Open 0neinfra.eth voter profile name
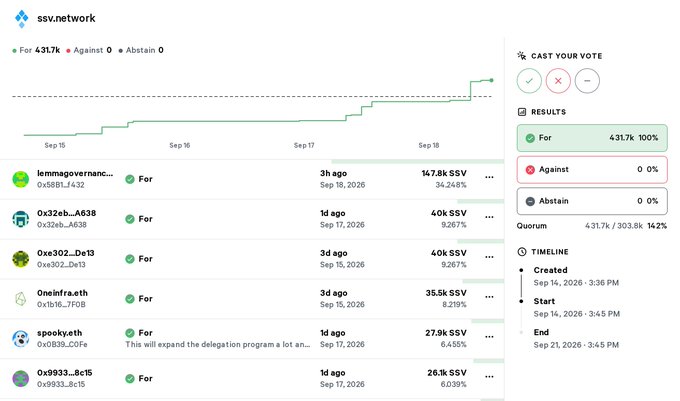This screenshot has height=401, width=680. click(62, 293)
